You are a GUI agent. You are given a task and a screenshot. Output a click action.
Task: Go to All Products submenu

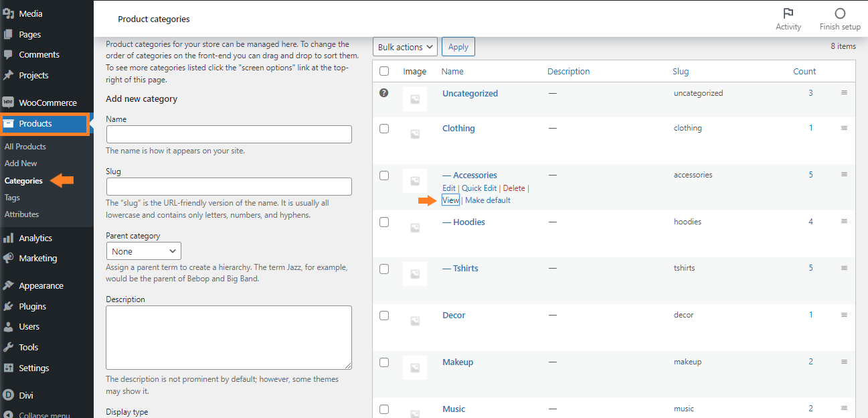(25, 147)
